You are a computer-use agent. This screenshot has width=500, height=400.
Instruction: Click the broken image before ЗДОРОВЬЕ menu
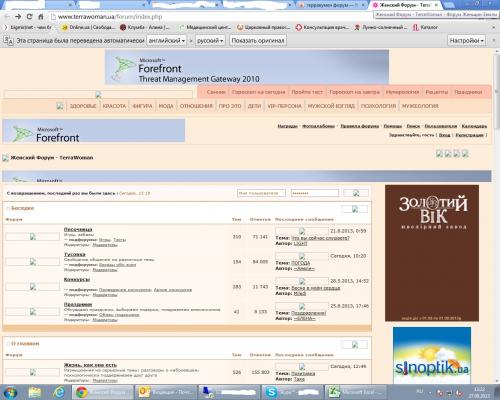60,106
